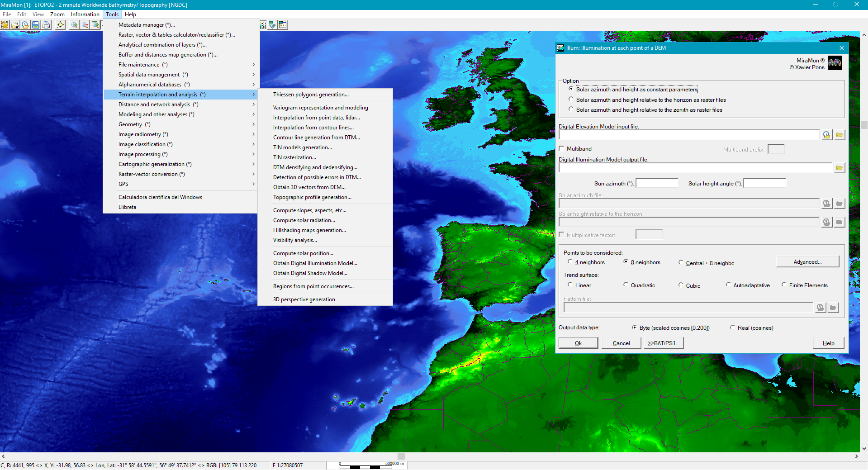
Task: Click the Digital Elevation Model input file field
Action: pos(689,135)
